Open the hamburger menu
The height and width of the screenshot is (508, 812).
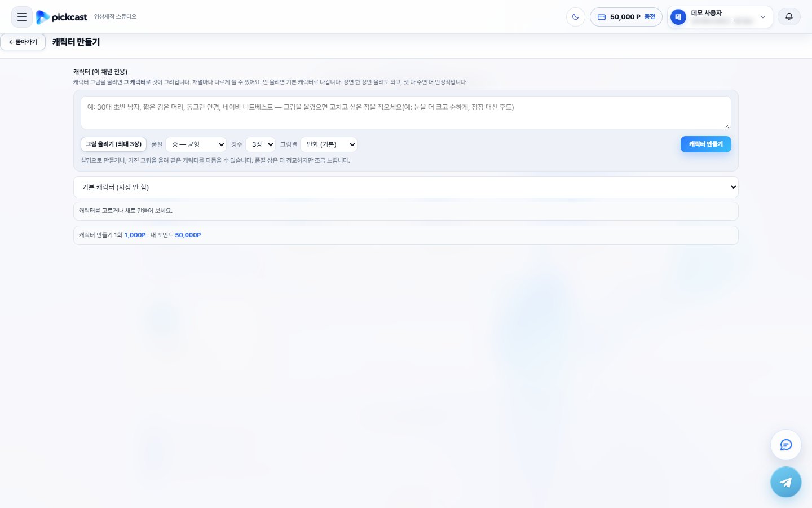pos(22,17)
